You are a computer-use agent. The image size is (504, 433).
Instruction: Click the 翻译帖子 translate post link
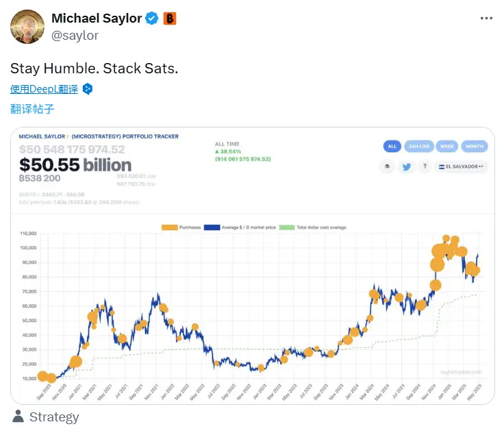point(32,109)
